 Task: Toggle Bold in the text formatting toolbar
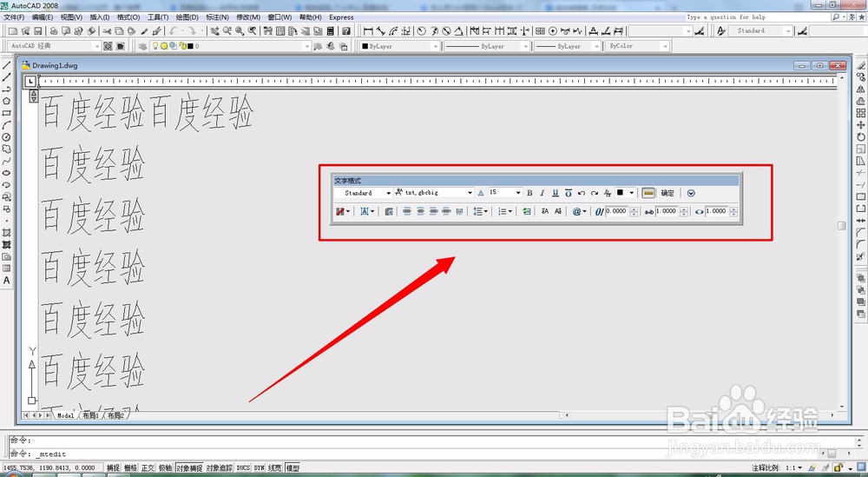(x=529, y=194)
